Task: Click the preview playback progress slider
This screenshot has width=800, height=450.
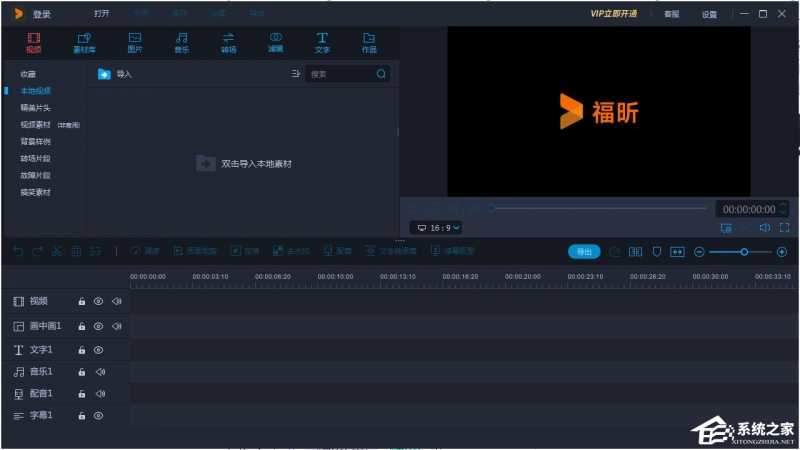Action: click(599, 208)
